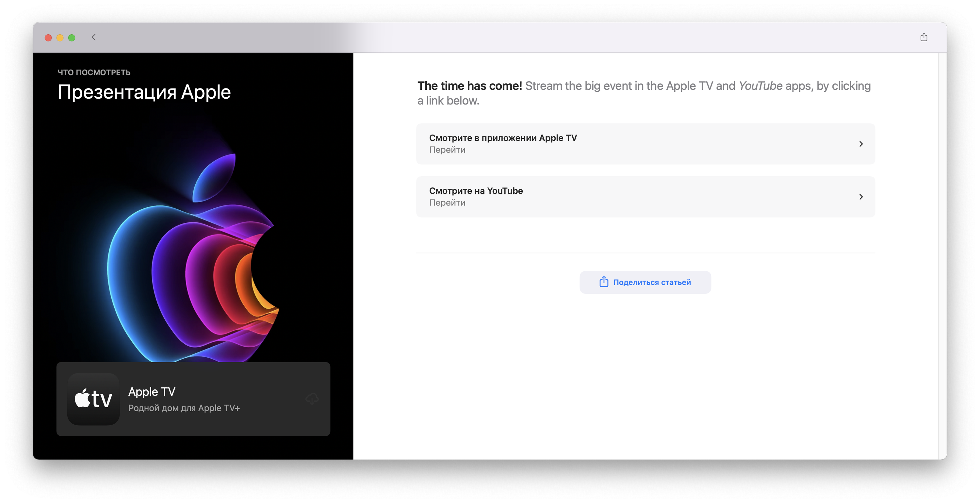Image resolution: width=980 pixels, height=503 pixels.
Task: Click the share glyph inside Поделиться статьей
Action: click(603, 282)
